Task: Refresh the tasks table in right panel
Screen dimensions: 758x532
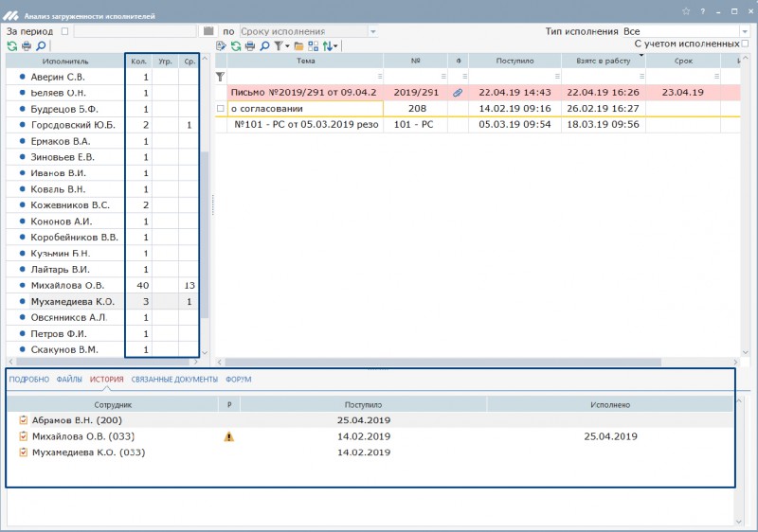Action: [236, 45]
